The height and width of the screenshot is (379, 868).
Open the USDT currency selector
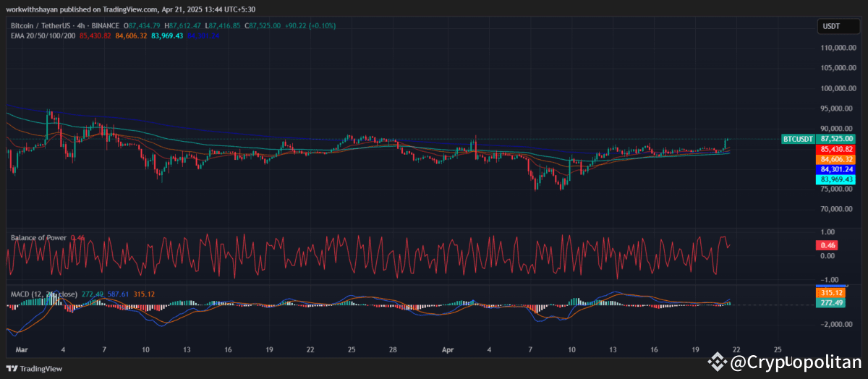click(829, 26)
